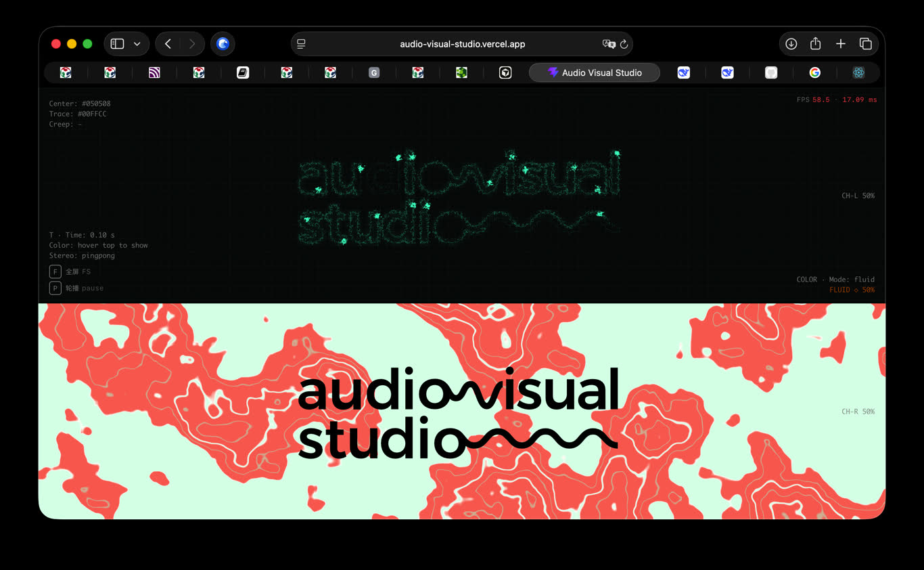
Task: Switch to the GitHub favicon tab
Action: pyautogui.click(x=771, y=72)
